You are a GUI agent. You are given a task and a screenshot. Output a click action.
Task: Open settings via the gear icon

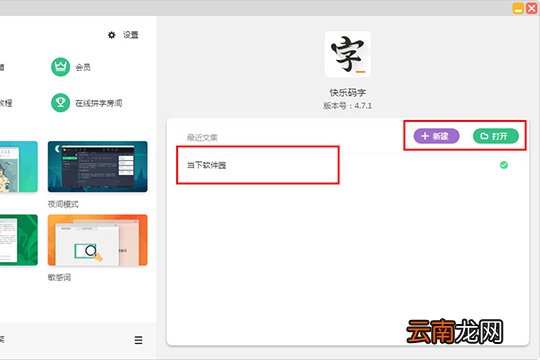[112, 35]
